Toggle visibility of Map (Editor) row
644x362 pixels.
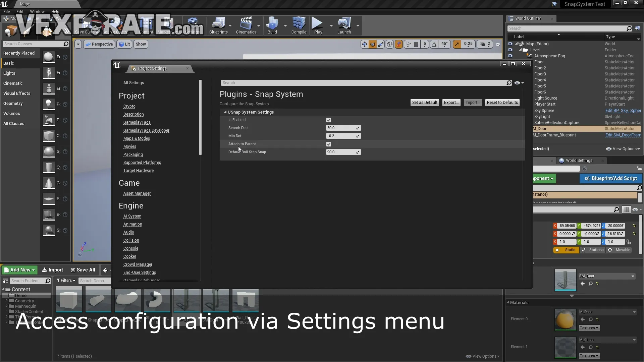[x=510, y=44]
